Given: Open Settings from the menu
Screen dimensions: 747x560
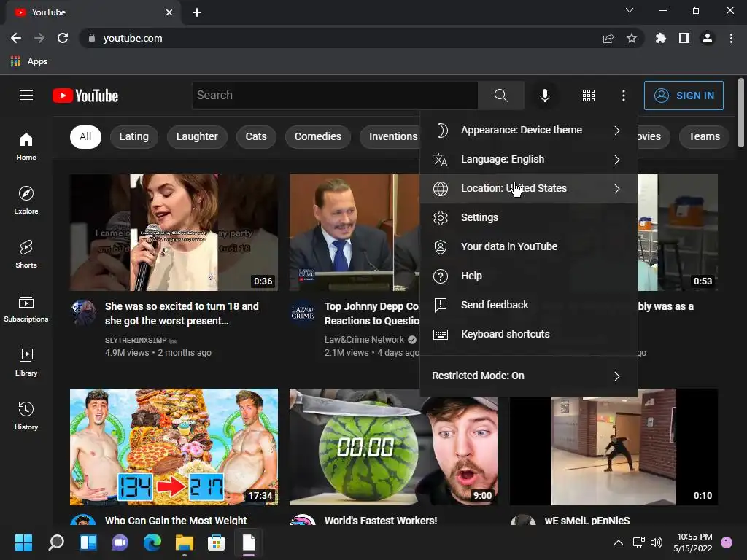Looking at the screenshot, I should (x=529, y=217).
